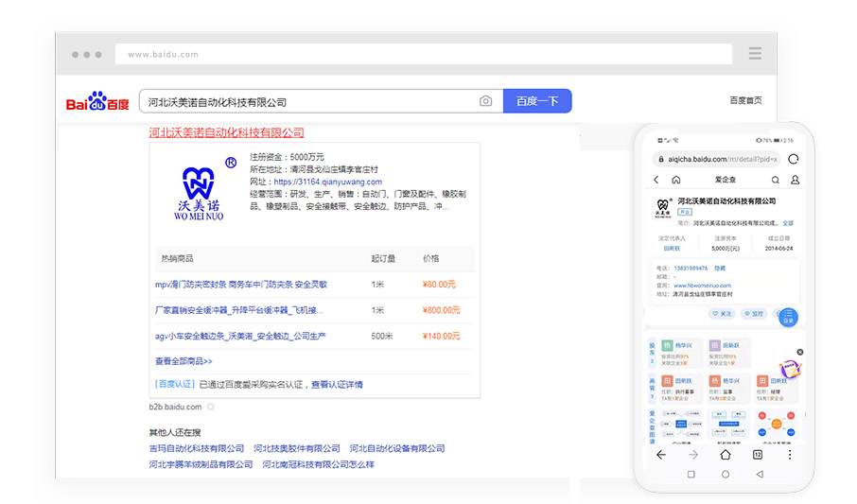
Task: Tap shareholder card 田新跃 in 股东 row
Action: pos(728,352)
